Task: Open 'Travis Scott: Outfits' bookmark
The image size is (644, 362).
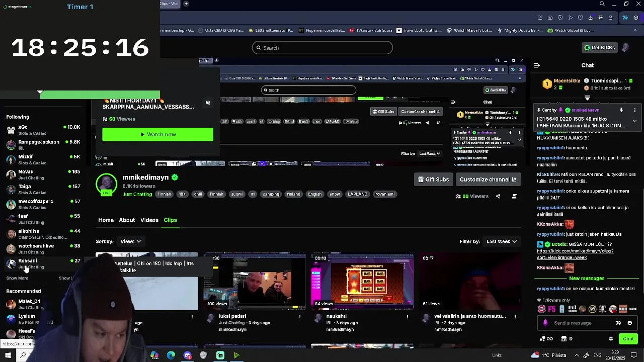Action: tap(419, 30)
